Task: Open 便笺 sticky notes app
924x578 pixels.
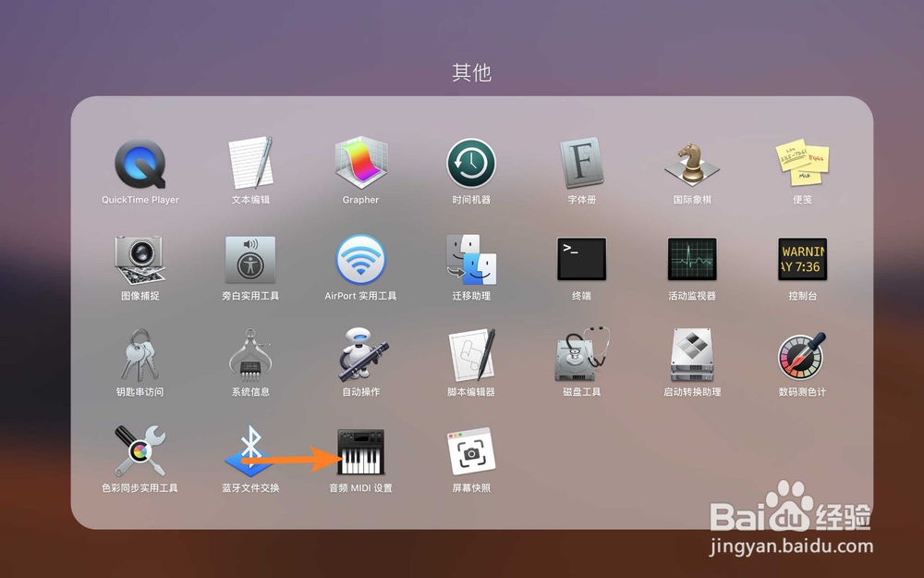Action: point(802,163)
